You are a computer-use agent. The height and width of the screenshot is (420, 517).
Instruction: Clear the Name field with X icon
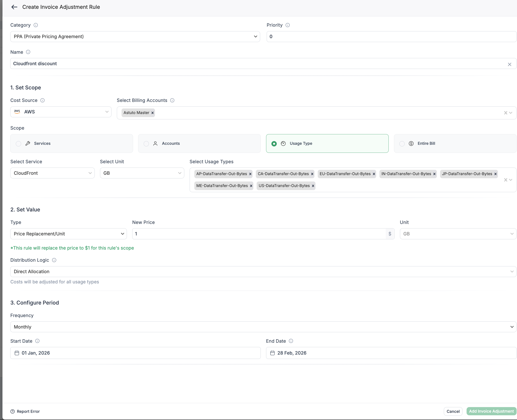coord(509,64)
